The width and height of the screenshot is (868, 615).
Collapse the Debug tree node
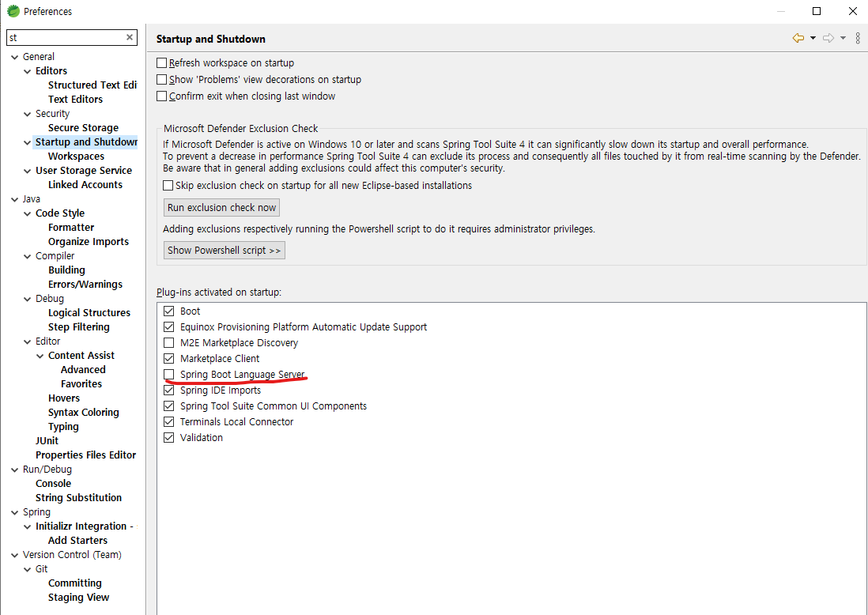pyautogui.click(x=27, y=299)
